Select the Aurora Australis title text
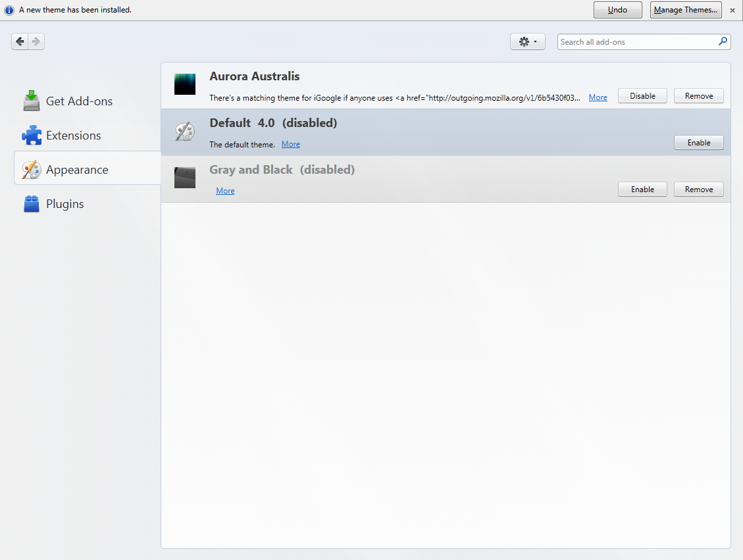 (x=255, y=76)
